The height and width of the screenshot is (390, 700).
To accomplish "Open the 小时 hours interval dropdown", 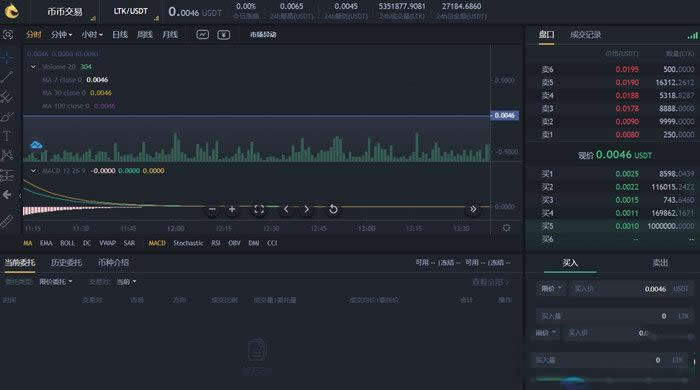I will click(x=92, y=34).
